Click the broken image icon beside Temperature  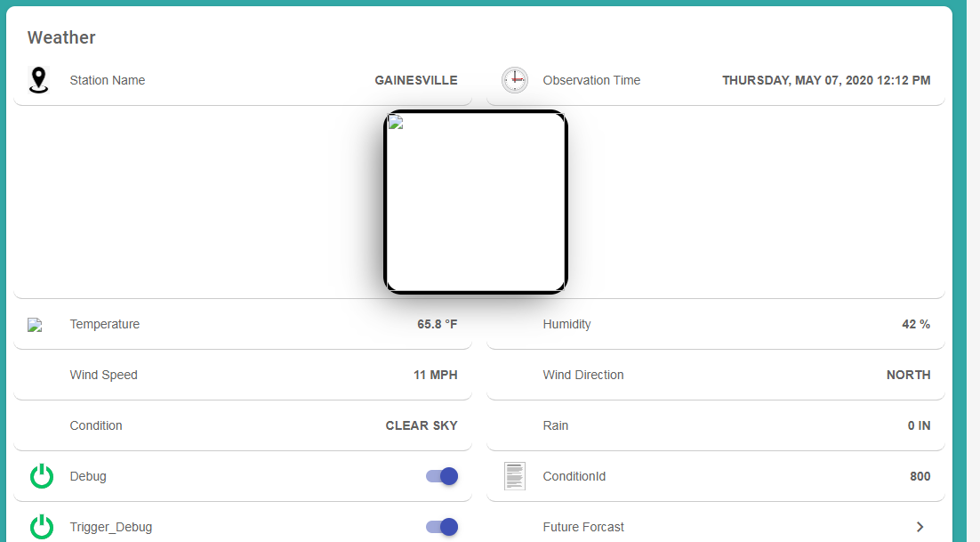click(x=35, y=325)
